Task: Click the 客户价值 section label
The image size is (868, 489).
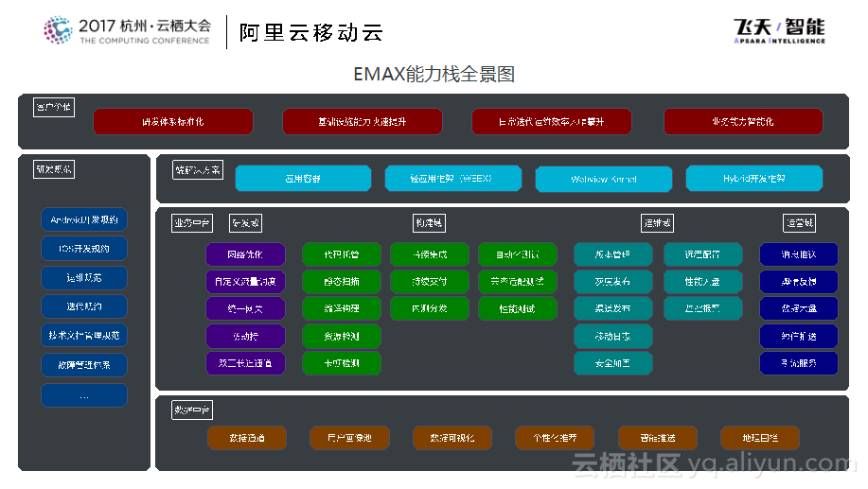Action: click(54, 107)
